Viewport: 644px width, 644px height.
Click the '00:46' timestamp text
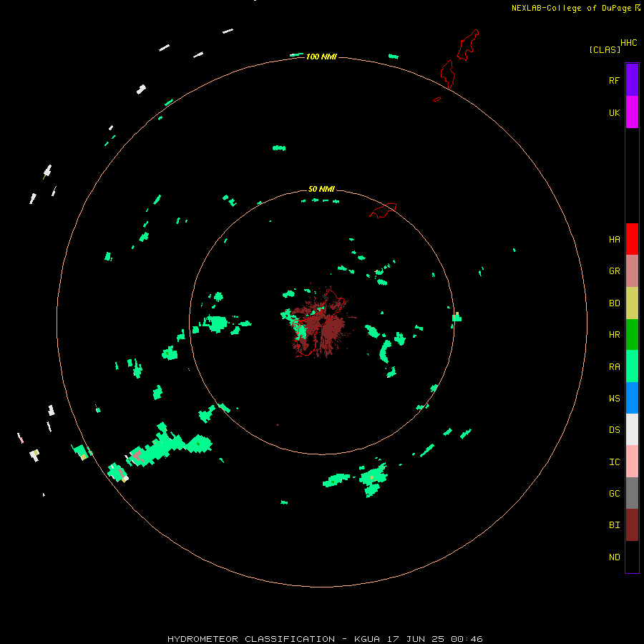coord(467,639)
